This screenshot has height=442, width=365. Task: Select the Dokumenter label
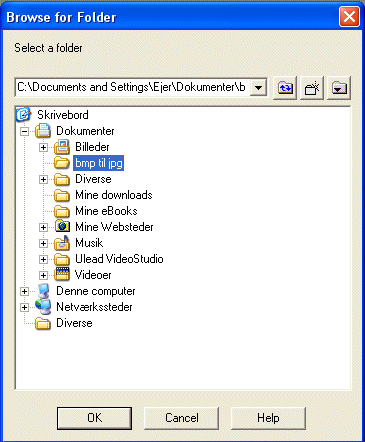(x=85, y=131)
